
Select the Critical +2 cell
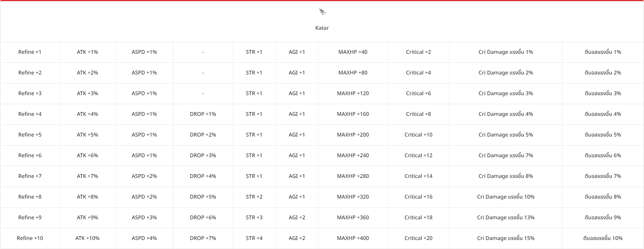[x=418, y=52]
